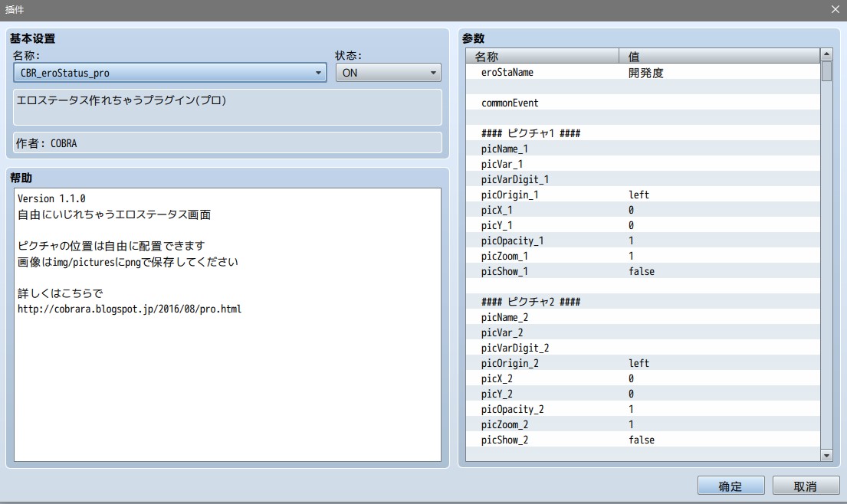847x504 pixels.
Task: Select the #### ピクチャ2 #### header row
Action: point(643,302)
